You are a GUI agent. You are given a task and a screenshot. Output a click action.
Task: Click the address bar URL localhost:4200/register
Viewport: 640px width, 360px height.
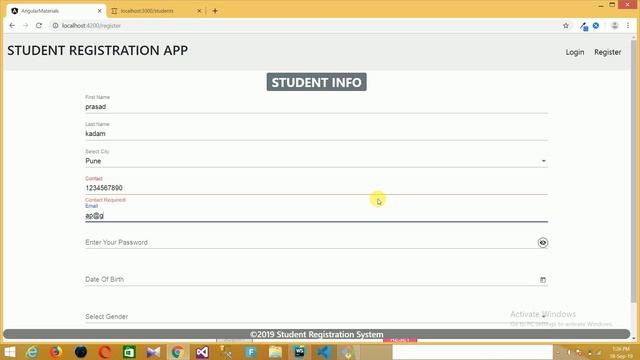click(91, 26)
